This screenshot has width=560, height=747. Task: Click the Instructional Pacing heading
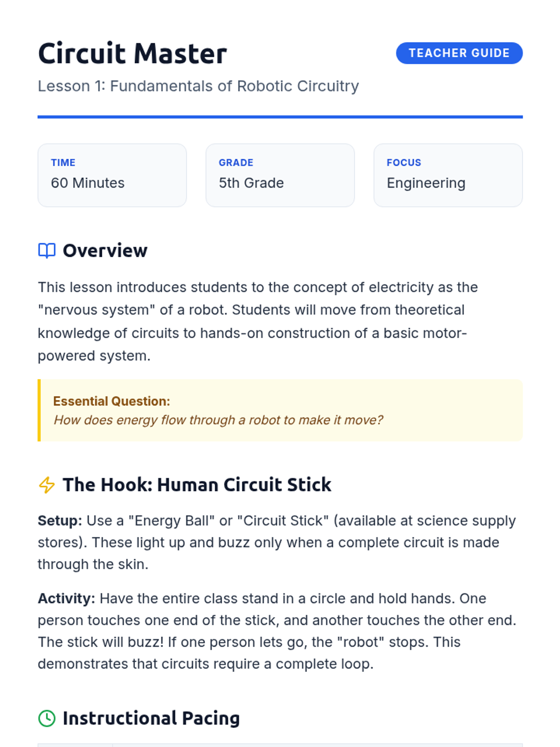point(151,718)
